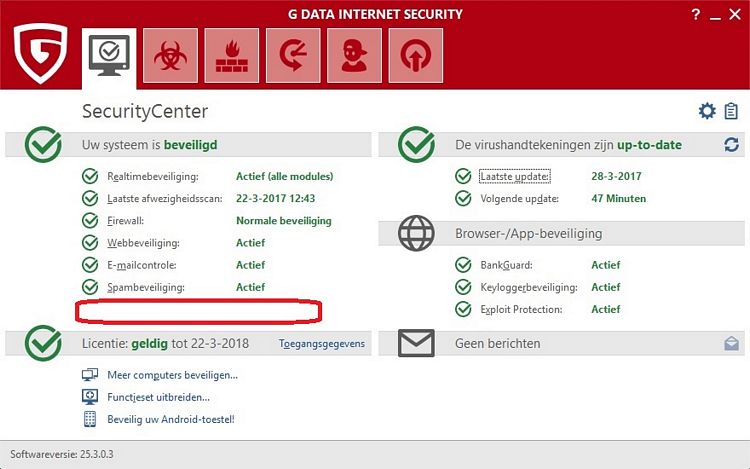Open the logs clipboard icon
Screen dimensions: 750x469
tap(731, 111)
